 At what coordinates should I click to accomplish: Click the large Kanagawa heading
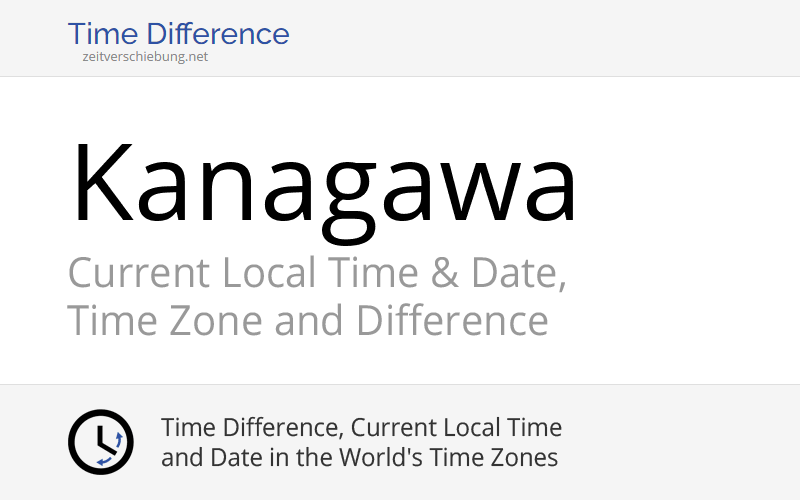click(323, 185)
